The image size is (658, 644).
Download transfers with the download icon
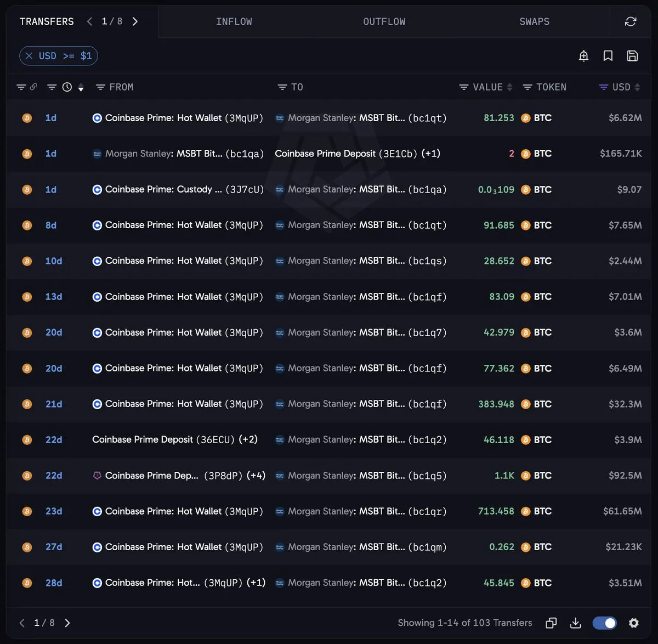coord(576,623)
